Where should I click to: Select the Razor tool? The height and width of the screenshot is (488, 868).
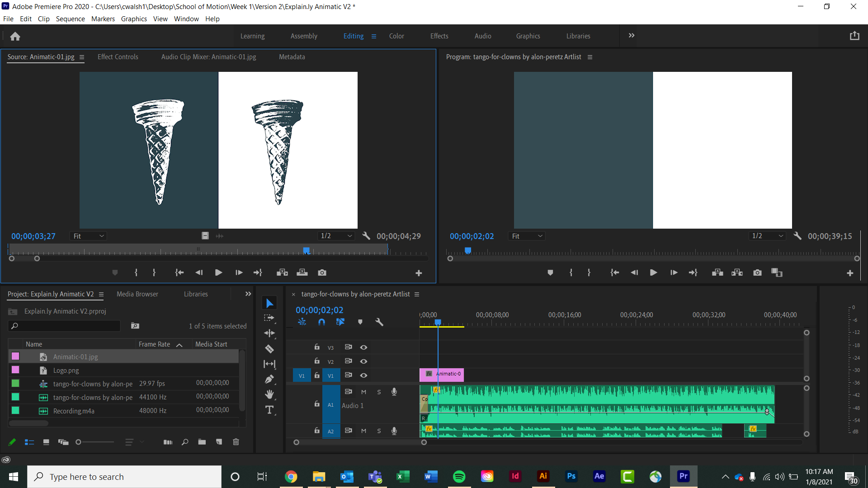(269, 348)
